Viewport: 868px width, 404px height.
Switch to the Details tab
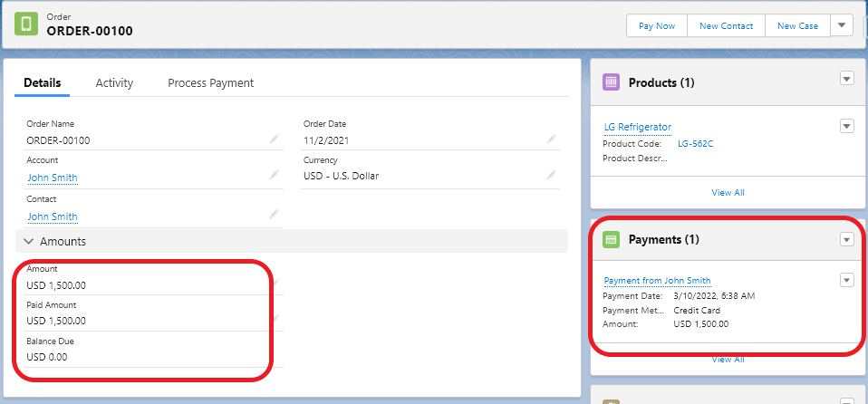pyautogui.click(x=42, y=83)
